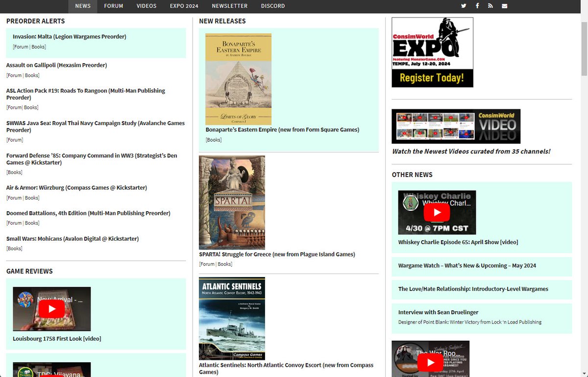Image resolution: width=588 pixels, height=377 pixels.
Task: Click Books link under Small Wars: Mohicans
Action: 14,249
